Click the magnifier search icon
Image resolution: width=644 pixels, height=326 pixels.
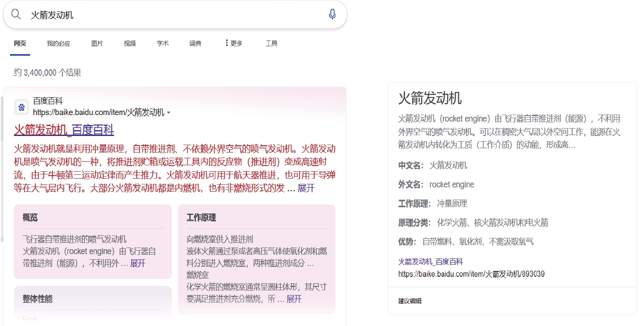[x=16, y=15]
